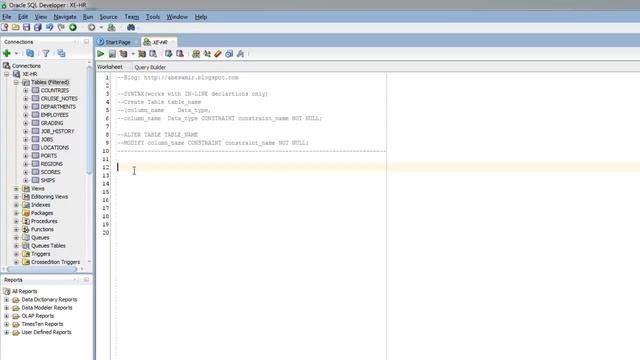Refresh the Connections tree
640x360 pixels.
(x=30, y=53)
